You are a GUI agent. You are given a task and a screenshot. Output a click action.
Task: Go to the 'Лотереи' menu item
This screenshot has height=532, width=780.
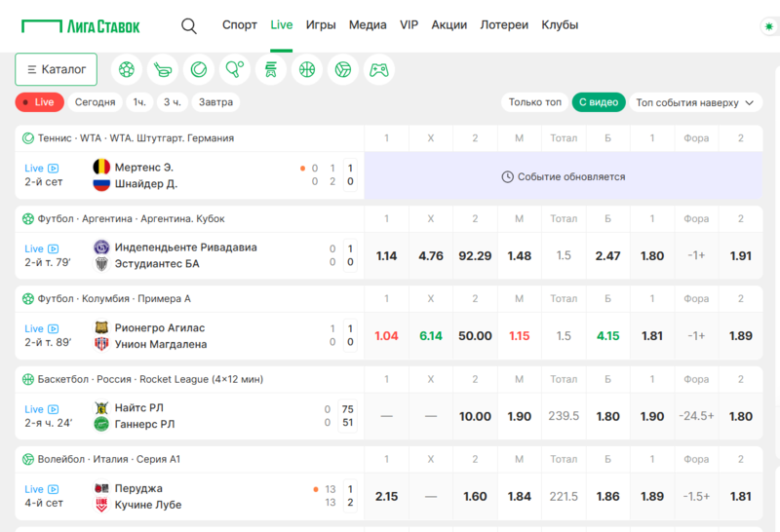504,25
